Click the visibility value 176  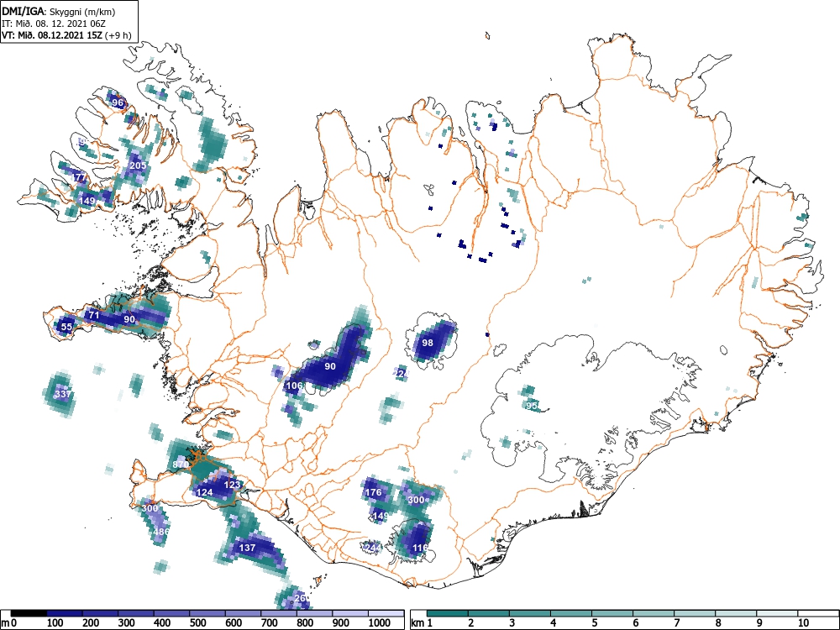(x=373, y=491)
